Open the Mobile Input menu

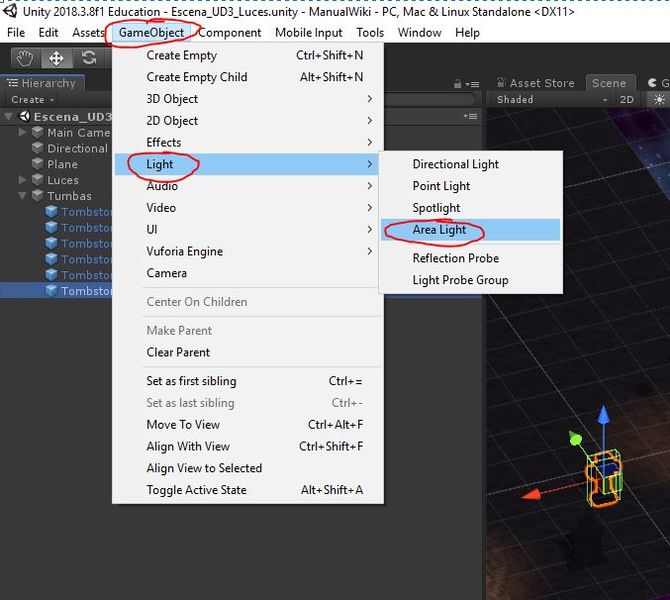click(x=309, y=32)
